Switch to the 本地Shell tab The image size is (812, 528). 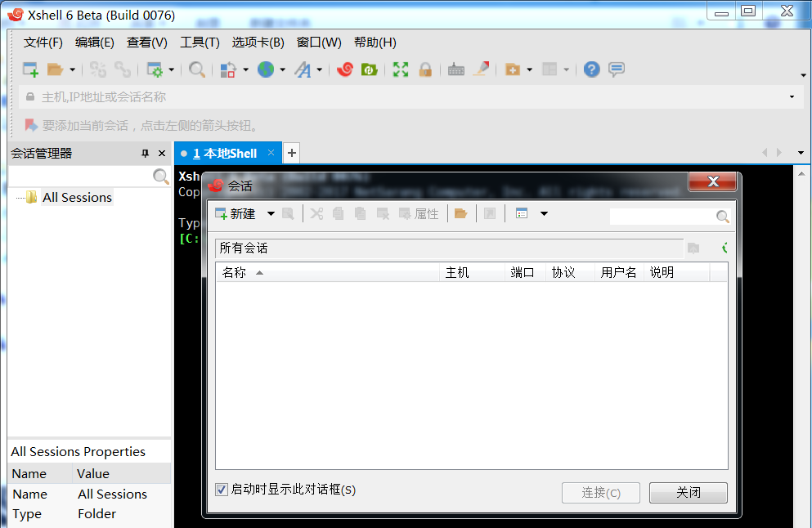pos(225,153)
